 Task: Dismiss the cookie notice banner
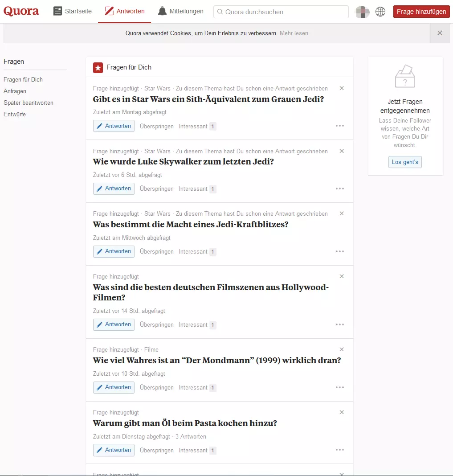point(440,33)
